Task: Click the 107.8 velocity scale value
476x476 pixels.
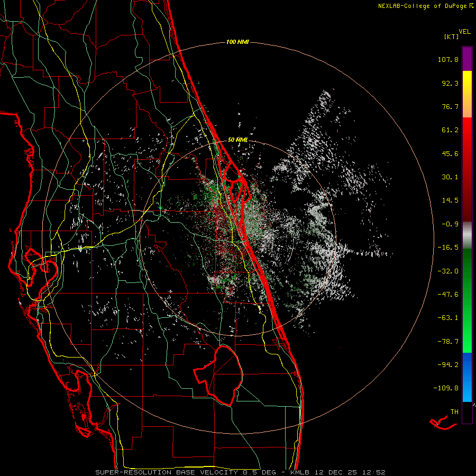Action: (x=448, y=59)
